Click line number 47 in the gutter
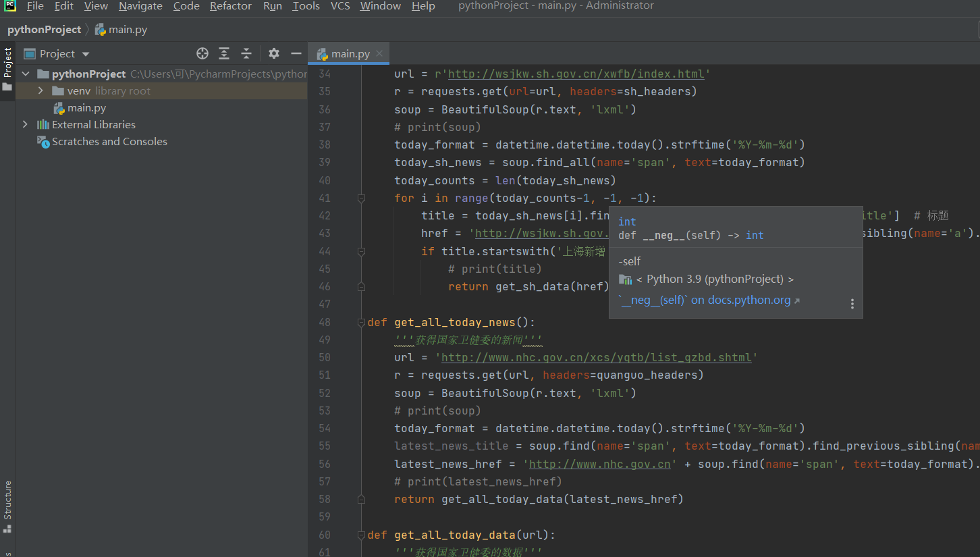980x557 pixels. (x=324, y=304)
